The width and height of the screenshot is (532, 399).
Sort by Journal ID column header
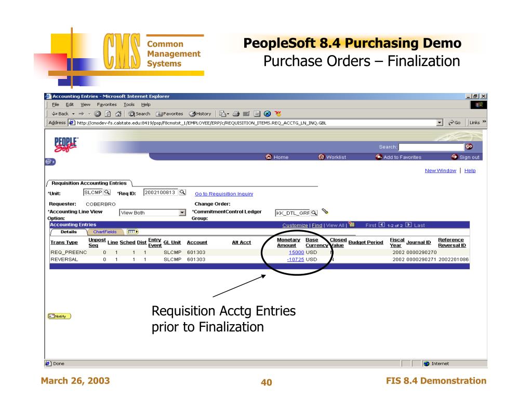point(419,243)
